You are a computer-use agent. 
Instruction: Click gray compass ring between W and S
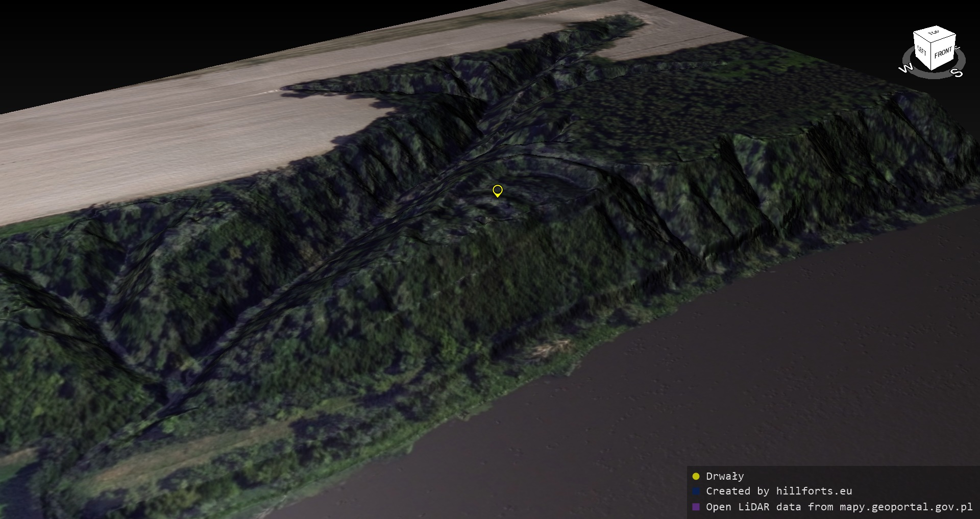(x=930, y=76)
